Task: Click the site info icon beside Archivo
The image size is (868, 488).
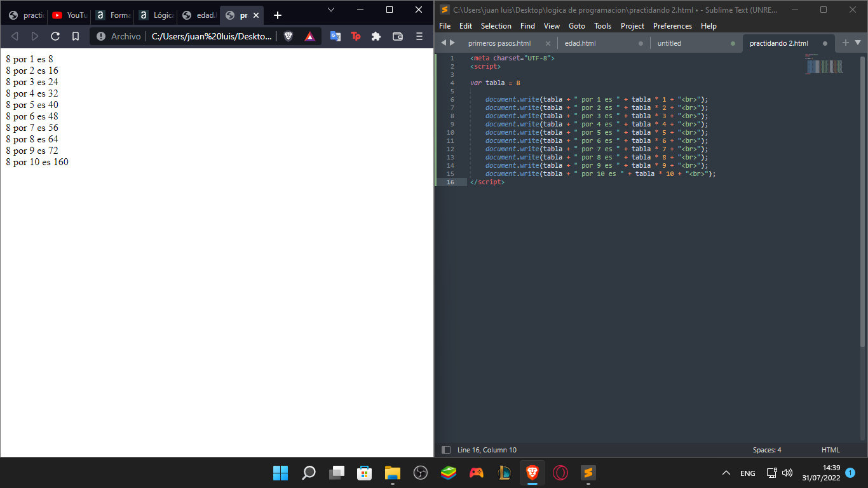Action: 100,36
